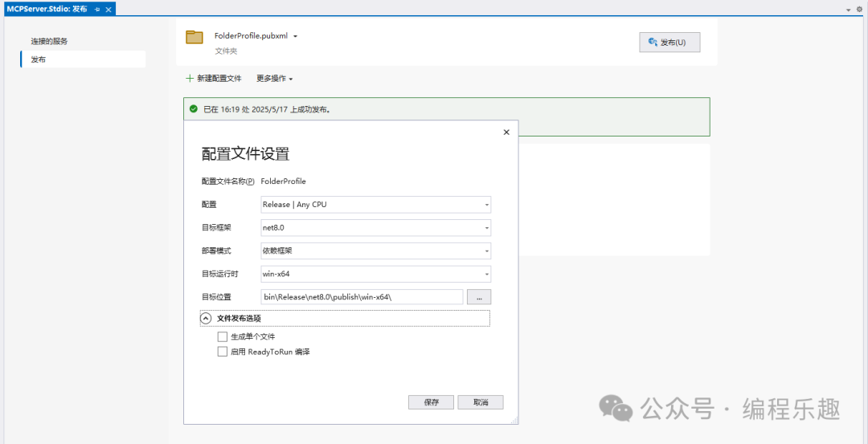Screen dimensions: 868x444
Task: Open the 目标框架 net8.0 dropdown
Action: click(x=376, y=228)
